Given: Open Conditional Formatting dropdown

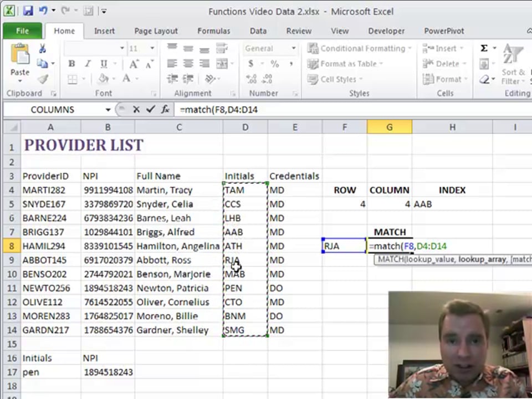Looking at the screenshot, I should [x=360, y=48].
